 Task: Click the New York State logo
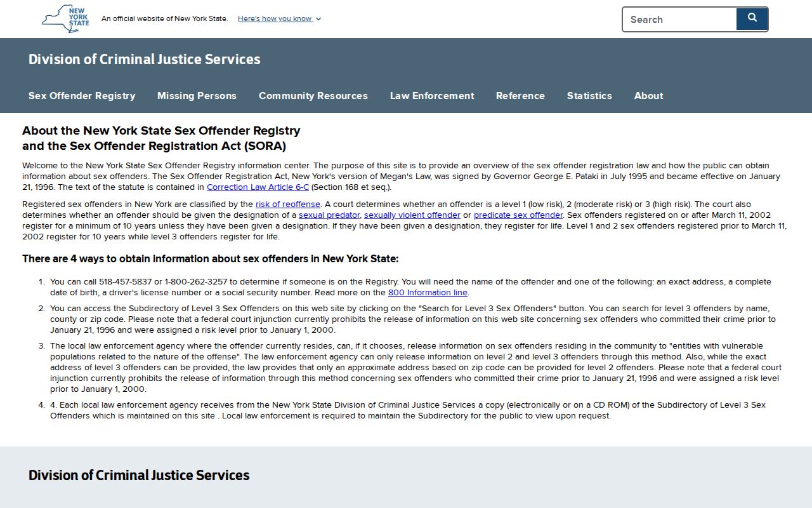click(65, 19)
